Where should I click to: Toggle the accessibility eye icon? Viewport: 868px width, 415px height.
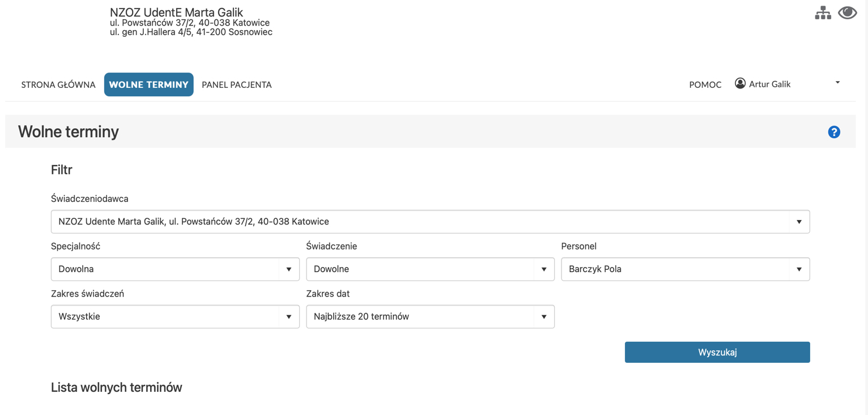[847, 12]
